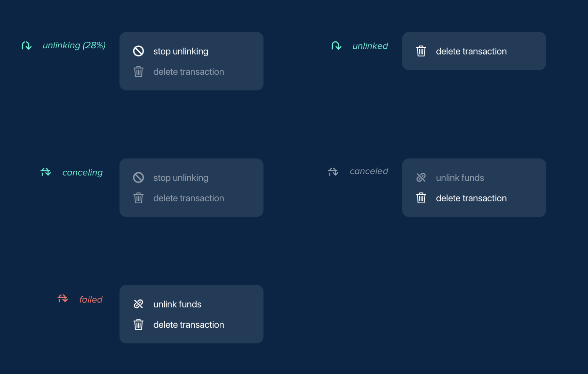Click the red failed transfer-arrows icon
This screenshot has width=588, height=374.
63,299
